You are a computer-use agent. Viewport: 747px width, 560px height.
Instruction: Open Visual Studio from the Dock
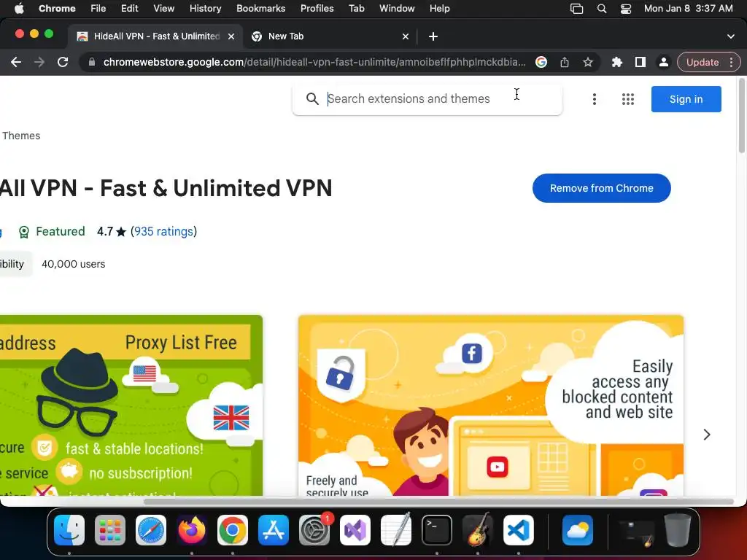tap(355, 530)
